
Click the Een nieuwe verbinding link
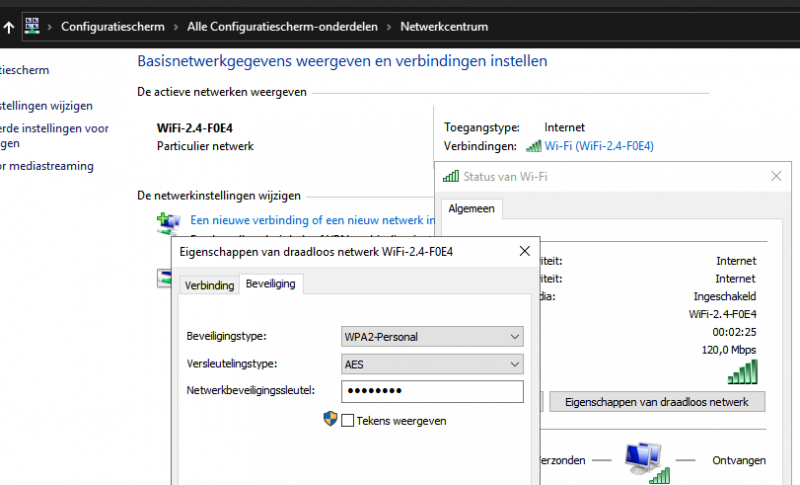312,220
